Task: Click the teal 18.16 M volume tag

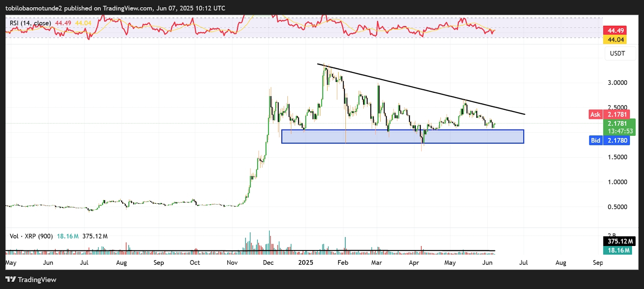Action: [618, 250]
